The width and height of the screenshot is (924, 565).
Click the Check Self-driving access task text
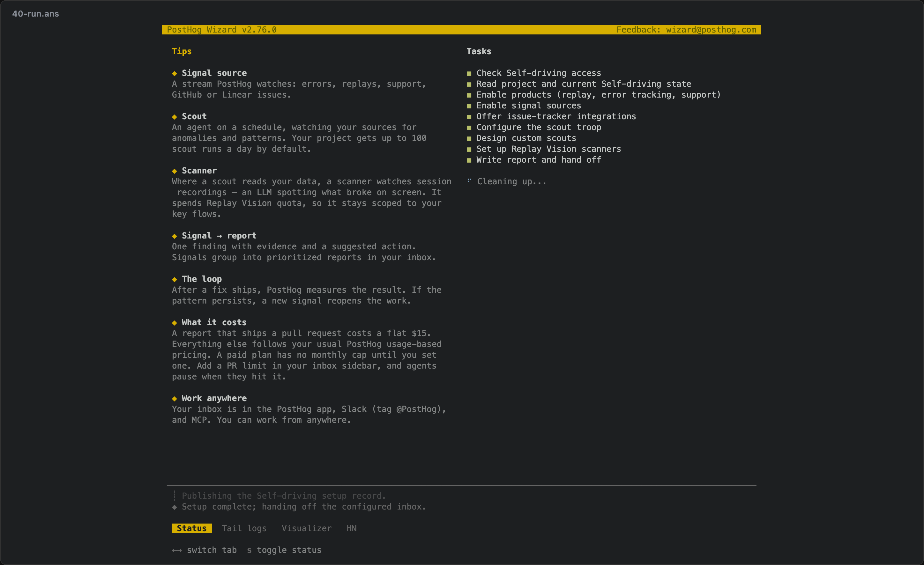[x=539, y=73]
